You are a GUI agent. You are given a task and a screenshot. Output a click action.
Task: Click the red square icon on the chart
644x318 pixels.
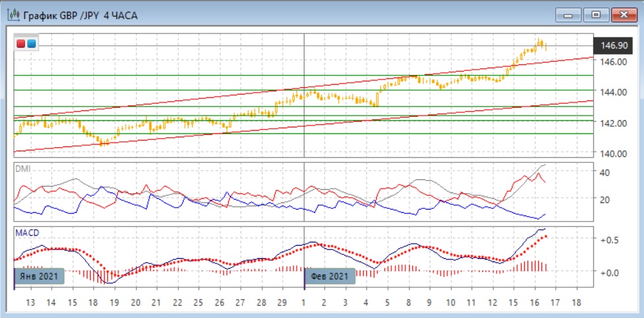coord(22,44)
